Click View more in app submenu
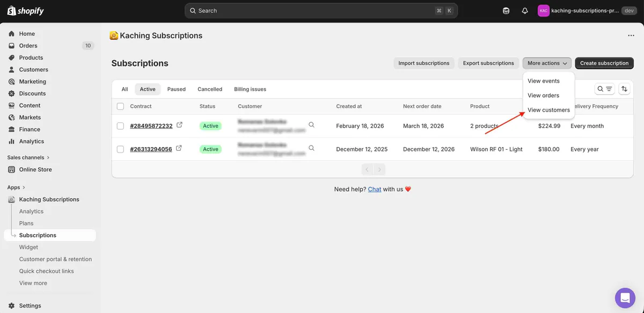 [33, 283]
